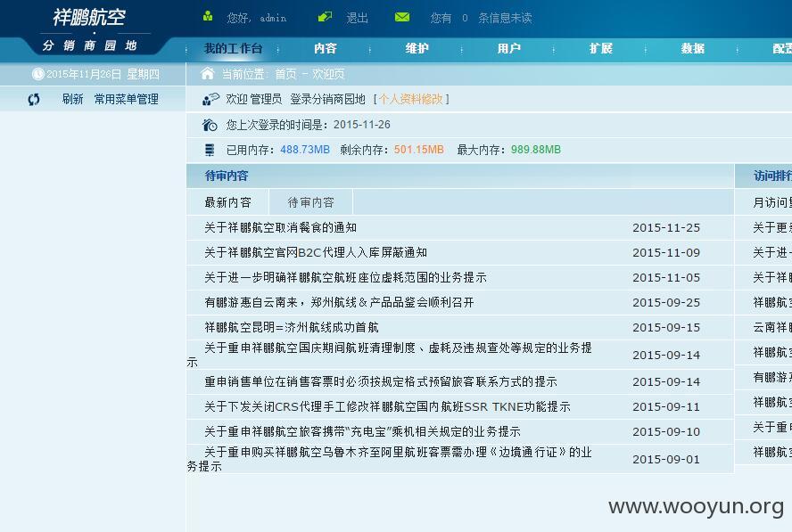This screenshot has height=532, width=792.
Task: Open the 我的工作台 menu
Action: [234, 48]
